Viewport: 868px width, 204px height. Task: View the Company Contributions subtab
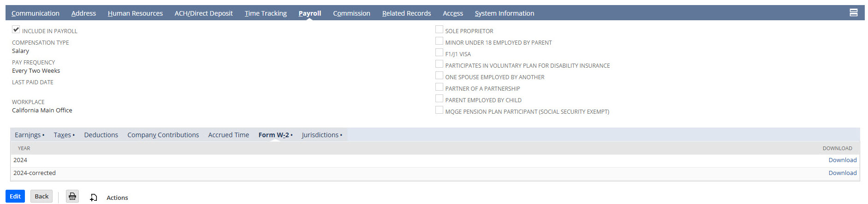(163, 135)
